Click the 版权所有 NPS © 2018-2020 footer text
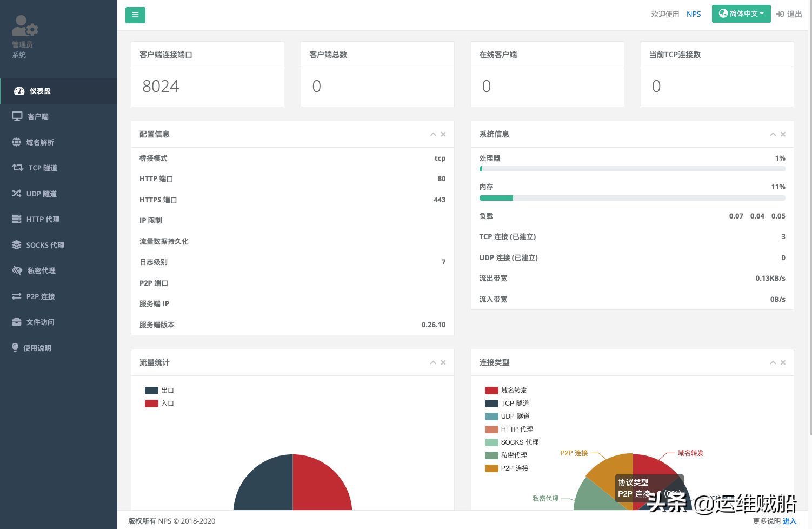 [171, 521]
